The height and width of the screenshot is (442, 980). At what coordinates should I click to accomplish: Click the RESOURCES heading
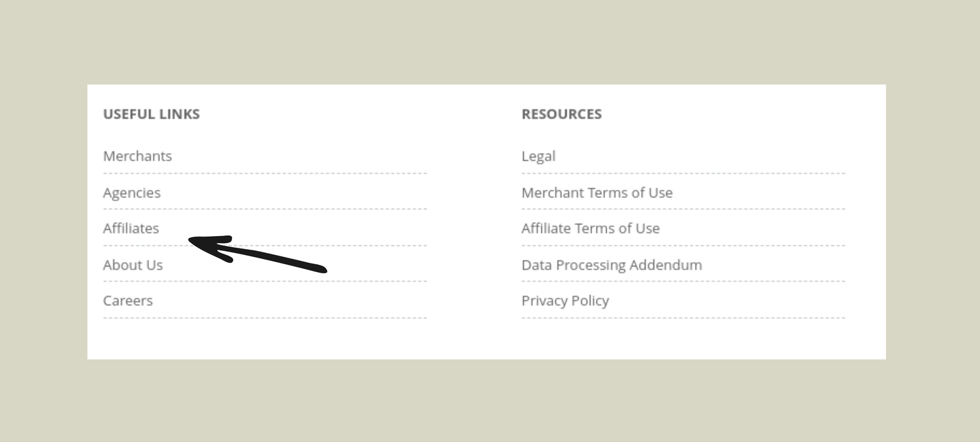coord(561,114)
